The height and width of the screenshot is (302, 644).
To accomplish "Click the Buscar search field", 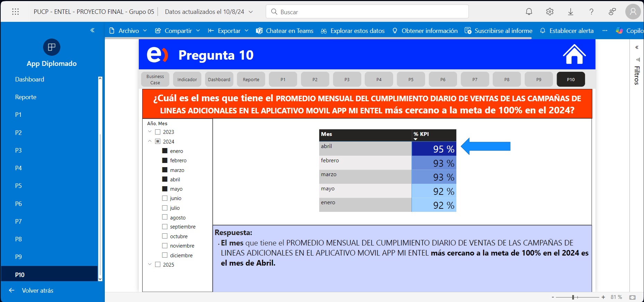I will tap(367, 12).
